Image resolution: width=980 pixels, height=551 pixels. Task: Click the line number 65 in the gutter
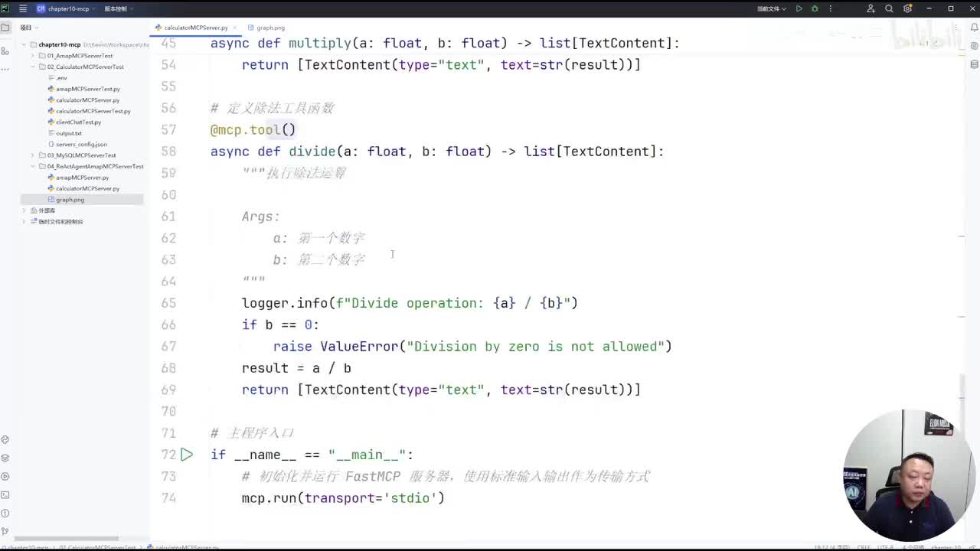168,303
